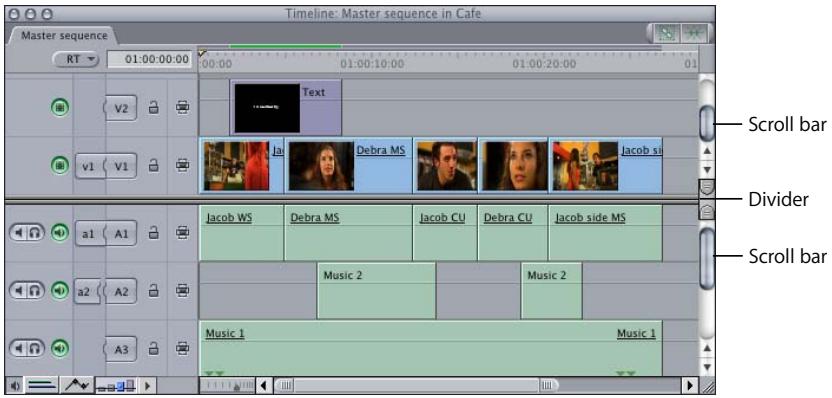The image size is (832, 398).
Task: Toggle Auto Select on A2 track
Action: (x=183, y=290)
